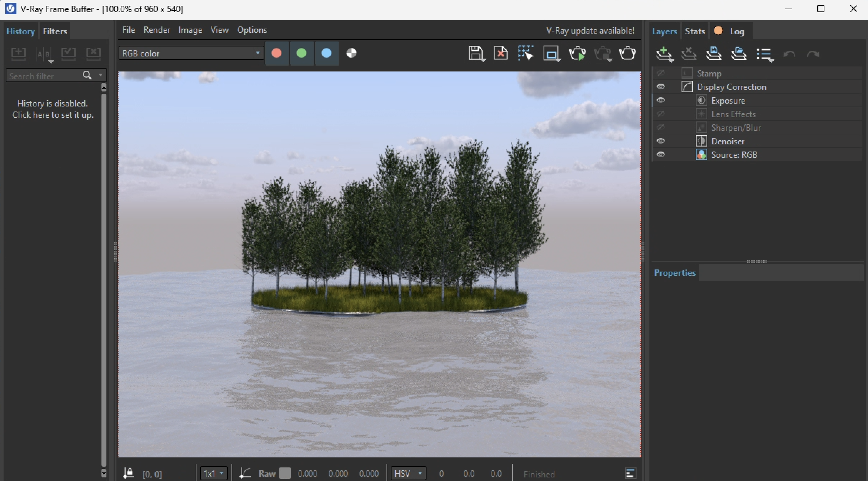Toggle the Exposure layer visibility

(661, 100)
